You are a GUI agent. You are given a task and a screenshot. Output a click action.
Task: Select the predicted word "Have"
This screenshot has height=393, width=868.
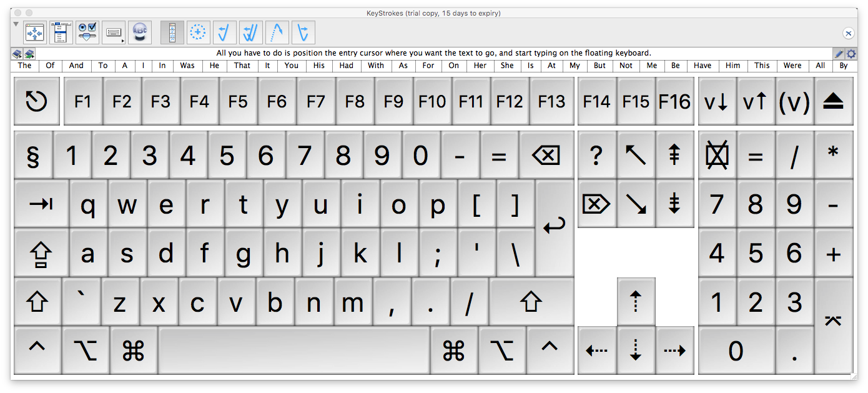click(702, 65)
